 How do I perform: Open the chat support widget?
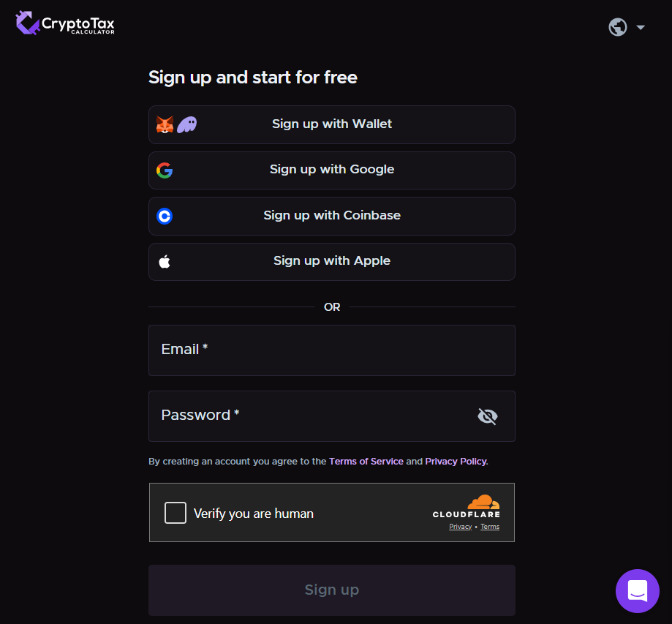point(638,590)
